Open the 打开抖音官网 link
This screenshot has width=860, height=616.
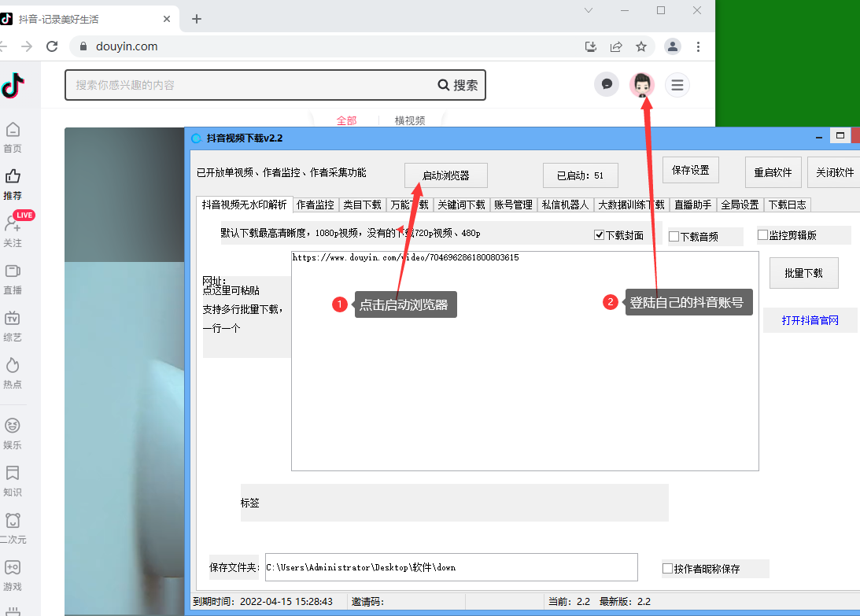[810, 320]
